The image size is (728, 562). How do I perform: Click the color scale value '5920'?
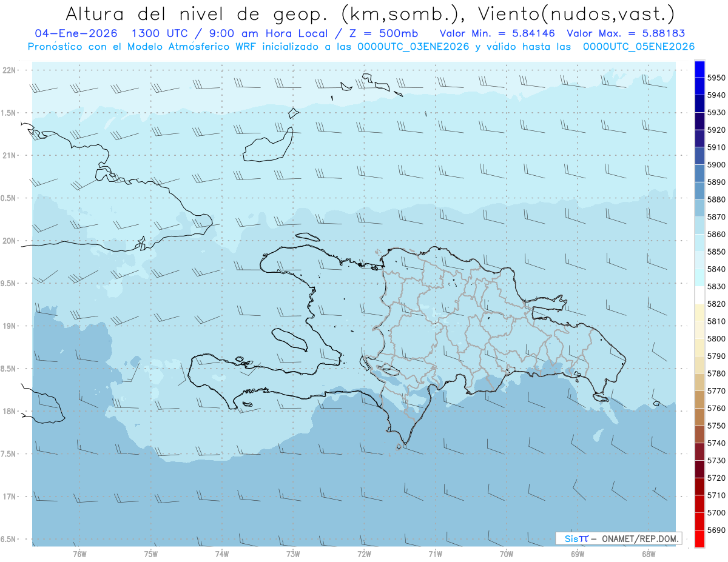click(716, 130)
